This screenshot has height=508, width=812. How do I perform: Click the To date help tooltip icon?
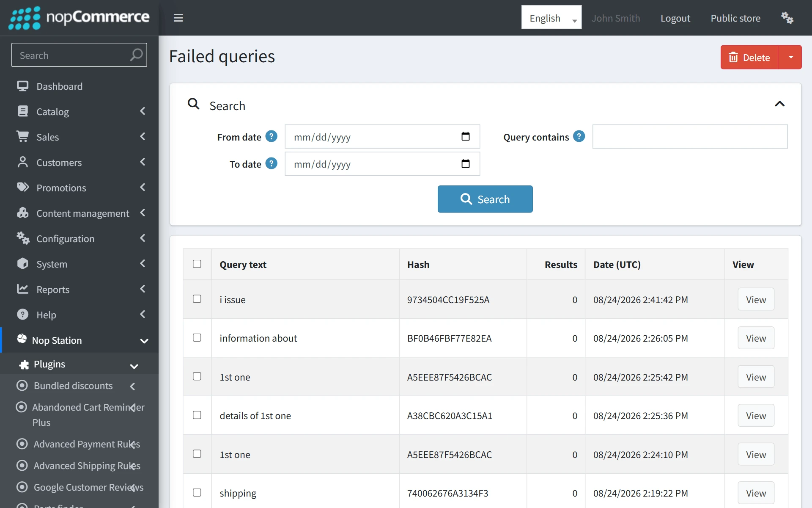click(x=271, y=163)
